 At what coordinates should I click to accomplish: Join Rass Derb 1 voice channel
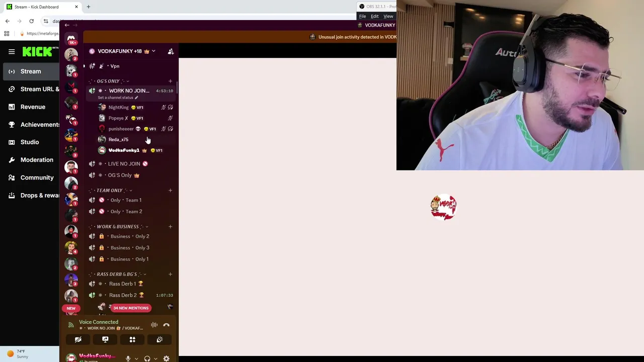(x=130, y=284)
